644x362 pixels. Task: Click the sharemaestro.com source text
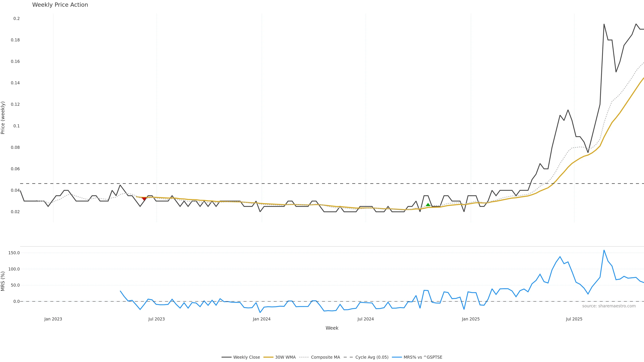pos(609,306)
